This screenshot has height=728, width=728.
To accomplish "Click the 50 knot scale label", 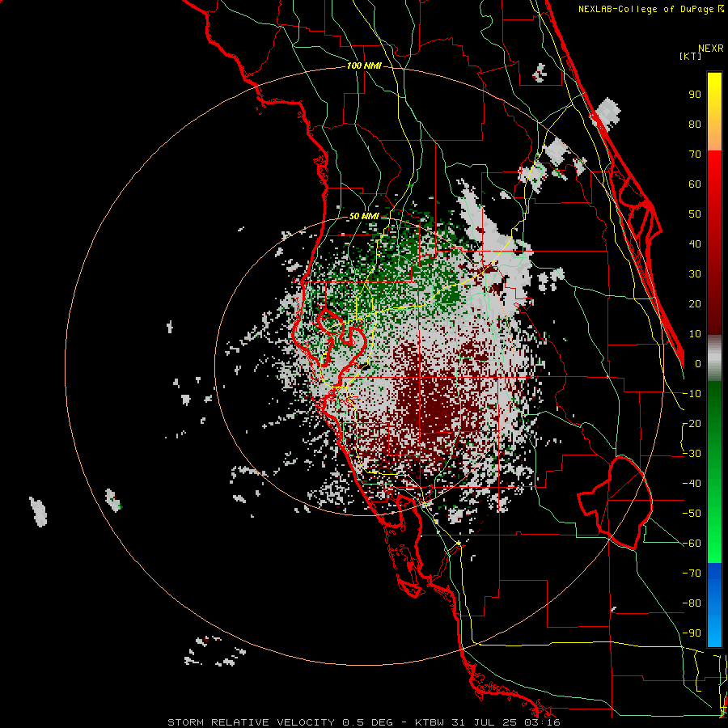I will click(x=695, y=214).
